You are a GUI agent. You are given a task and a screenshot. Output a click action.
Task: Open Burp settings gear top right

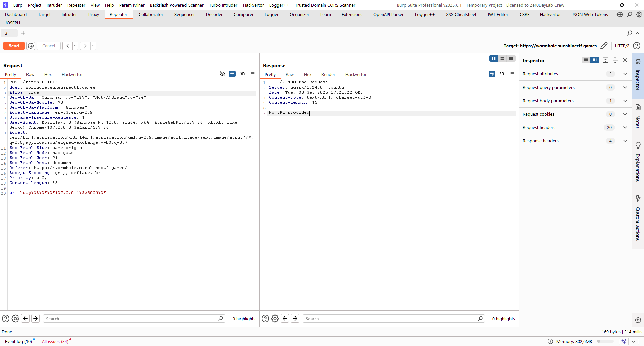(x=639, y=14)
